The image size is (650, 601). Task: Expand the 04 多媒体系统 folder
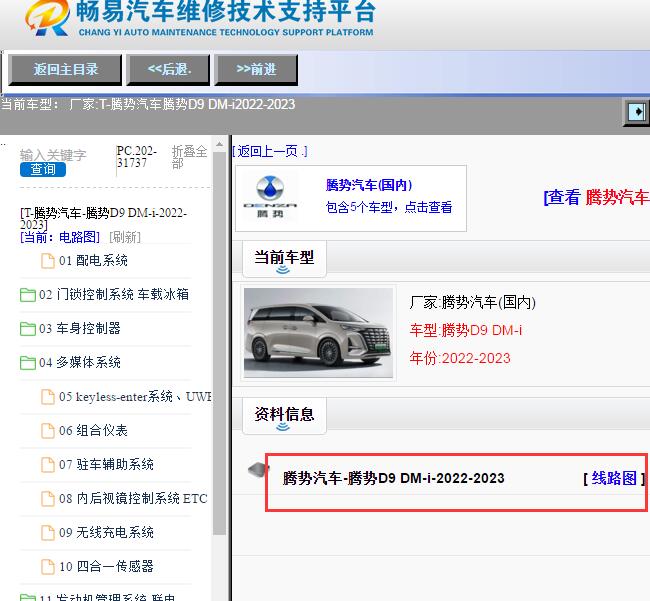pos(28,363)
